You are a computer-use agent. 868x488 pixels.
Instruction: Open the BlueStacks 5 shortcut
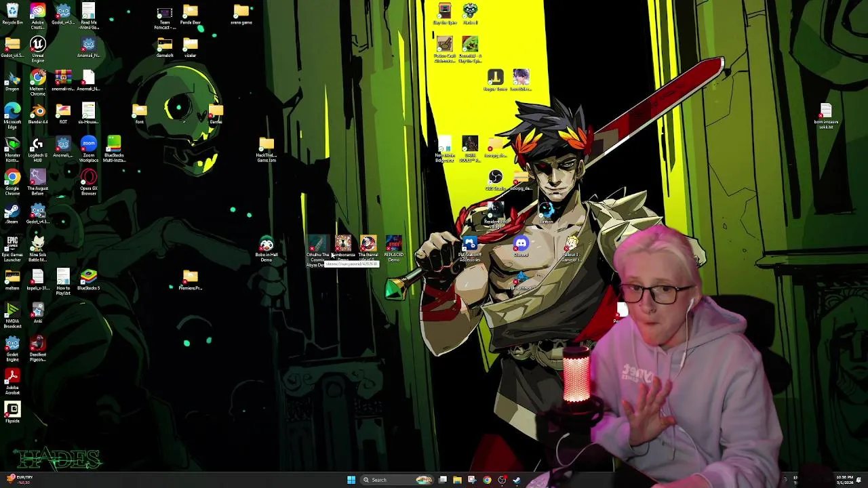(x=89, y=280)
